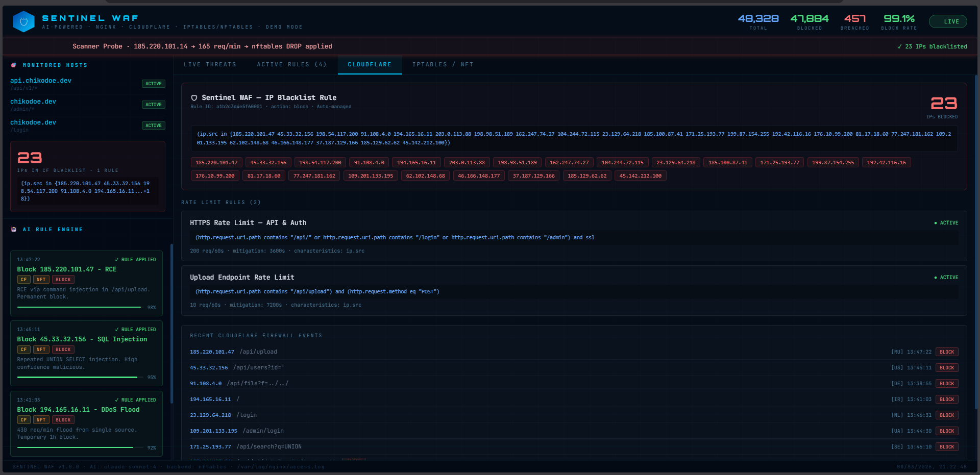
Task: Open the LIVE THREATS tab
Action: point(210,64)
